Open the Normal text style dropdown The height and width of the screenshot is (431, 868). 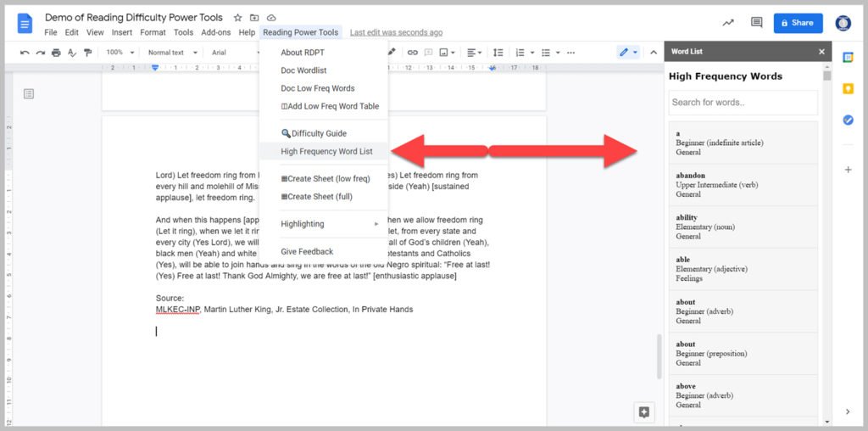[x=173, y=53]
